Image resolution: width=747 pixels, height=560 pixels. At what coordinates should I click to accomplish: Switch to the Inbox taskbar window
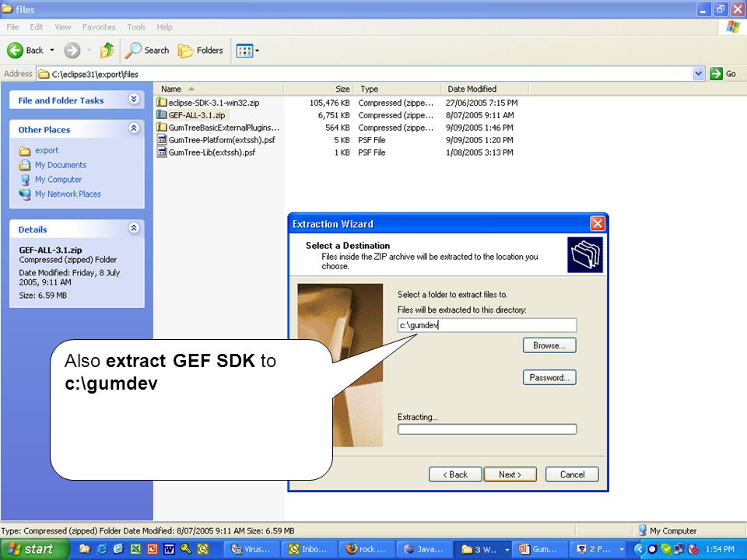pos(310,549)
